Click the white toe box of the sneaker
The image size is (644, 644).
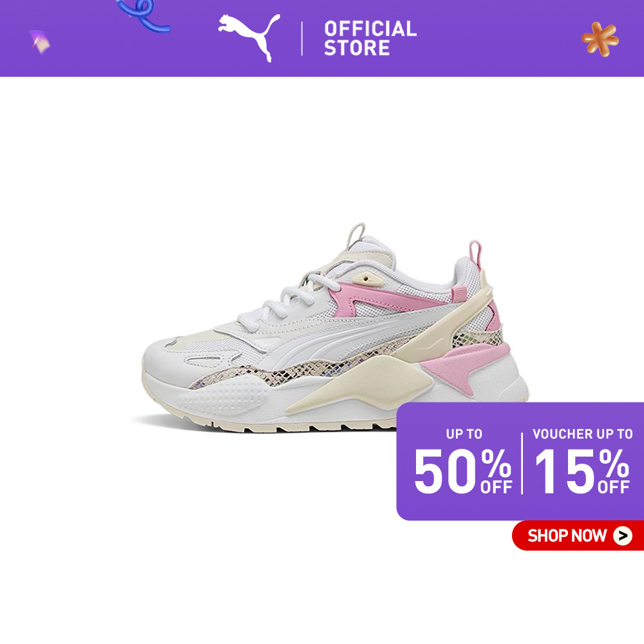tap(173, 357)
